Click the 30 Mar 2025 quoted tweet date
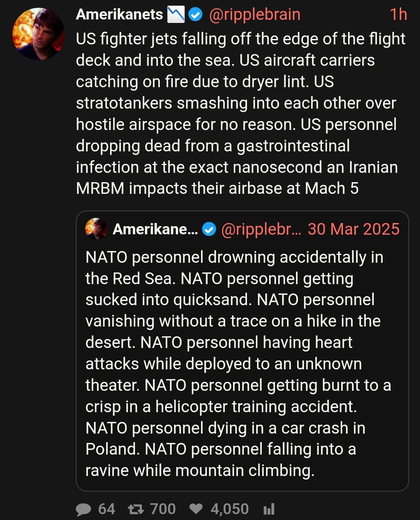The image size is (420, 520). coord(353,229)
